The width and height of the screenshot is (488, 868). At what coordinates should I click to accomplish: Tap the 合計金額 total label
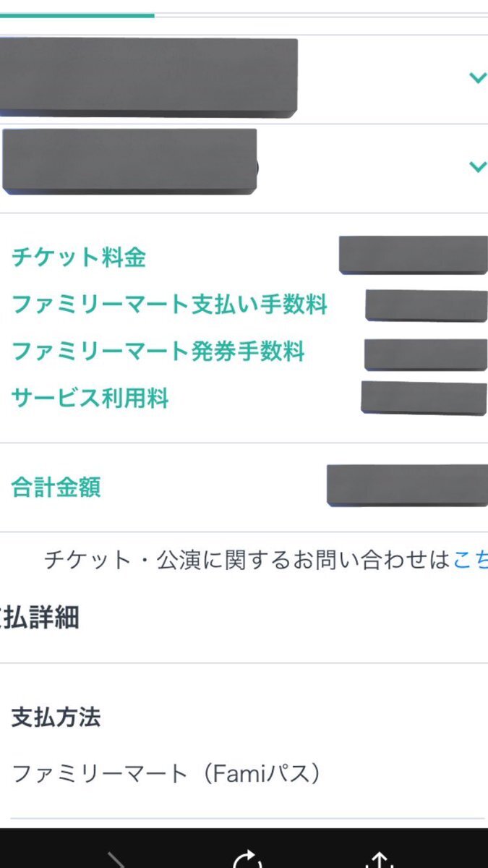pos(56,488)
